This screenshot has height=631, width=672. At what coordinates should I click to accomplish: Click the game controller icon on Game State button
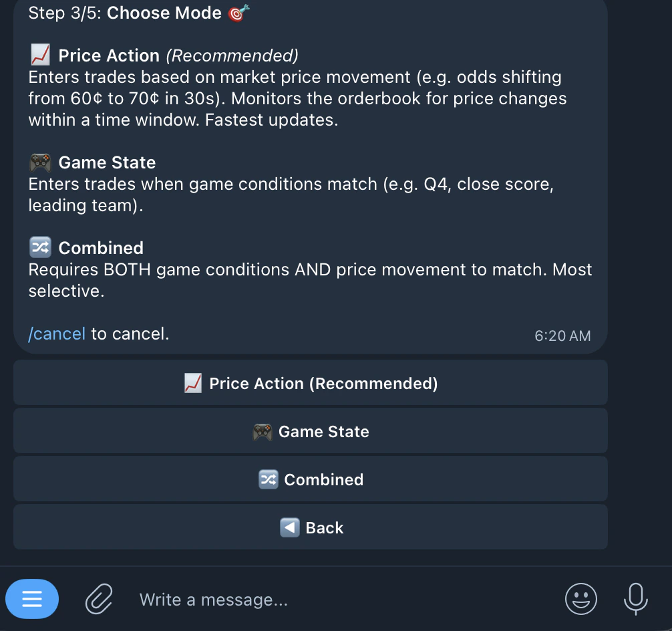[x=262, y=431]
